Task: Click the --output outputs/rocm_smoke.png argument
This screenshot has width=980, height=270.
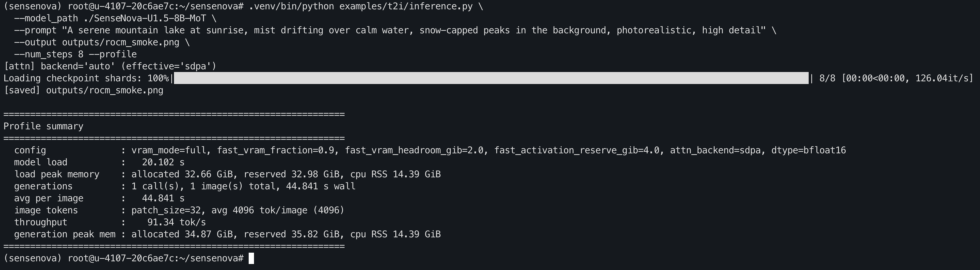Action: pos(97,42)
